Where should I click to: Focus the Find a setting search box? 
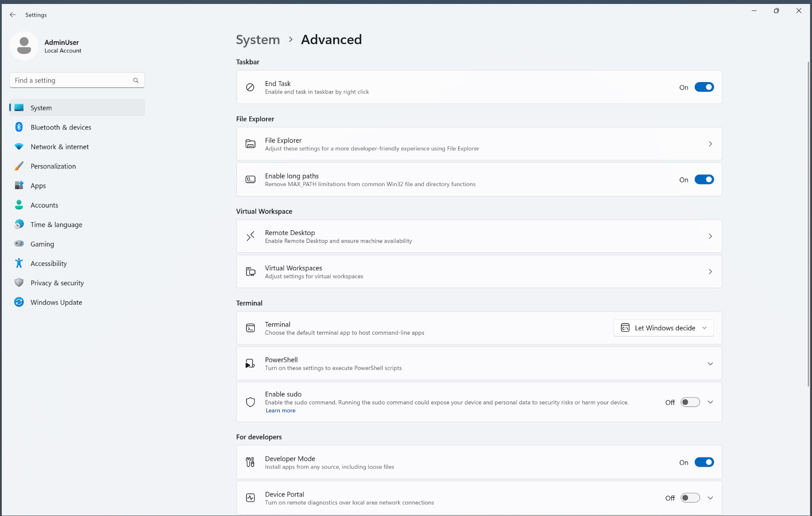[x=71, y=80]
